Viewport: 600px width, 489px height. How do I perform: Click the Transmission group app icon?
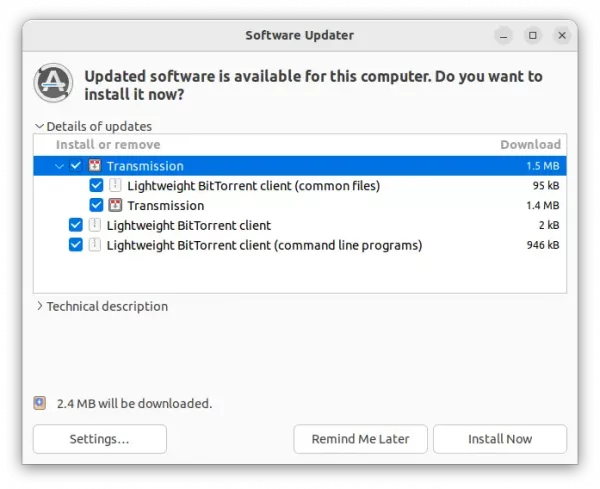pos(95,166)
